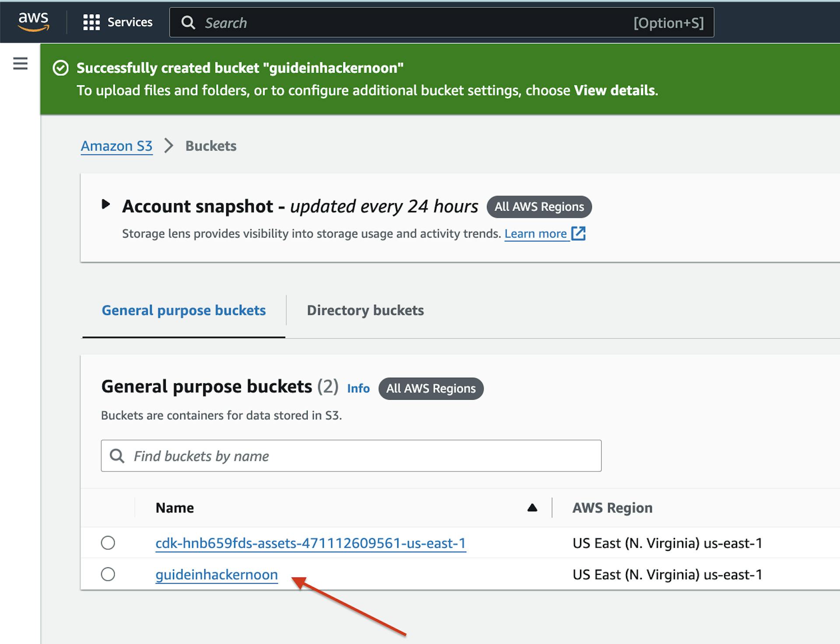Screen dimensions: 840x644
Task: Click the Find buckets by name field
Action: [306, 456]
